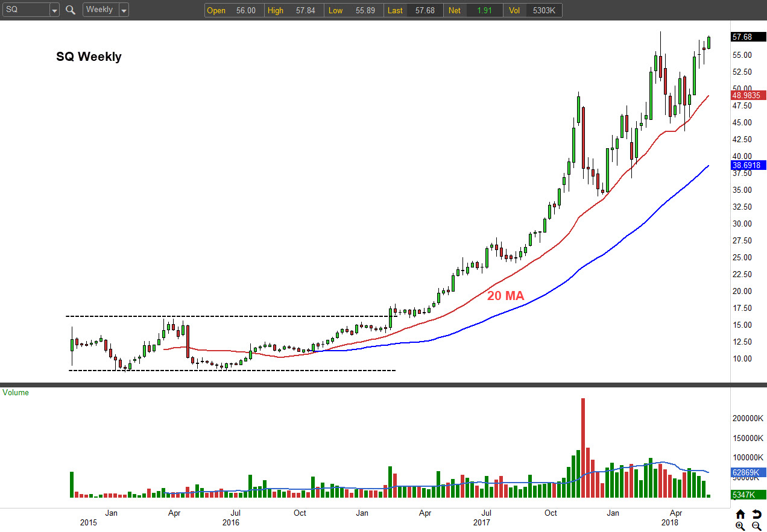Click the 2017 year label on time axis
The image size is (767, 532).
click(482, 522)
